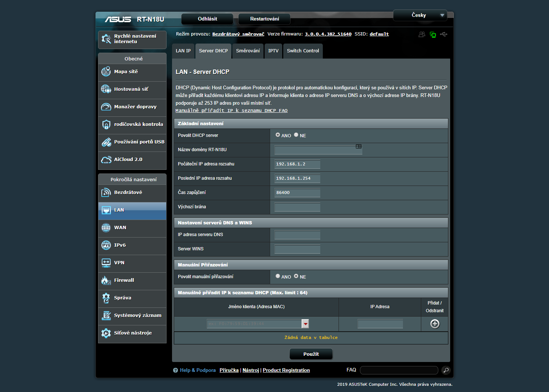Click the rodičovská kontrola shield icon
Screen dimensions: 549x392
[106, 124]
